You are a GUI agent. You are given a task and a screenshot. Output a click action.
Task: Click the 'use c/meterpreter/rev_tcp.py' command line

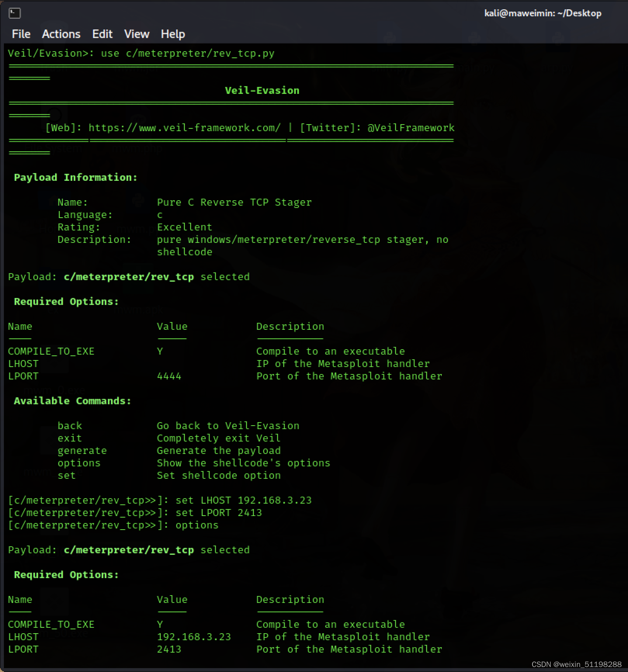click(141, 53)
